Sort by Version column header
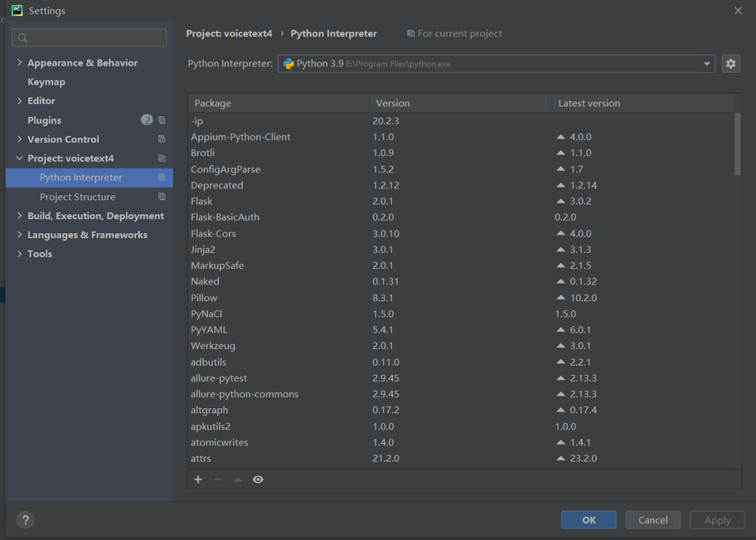The height and width of the screenshot is (540, 756). click(x=461, y=103)
